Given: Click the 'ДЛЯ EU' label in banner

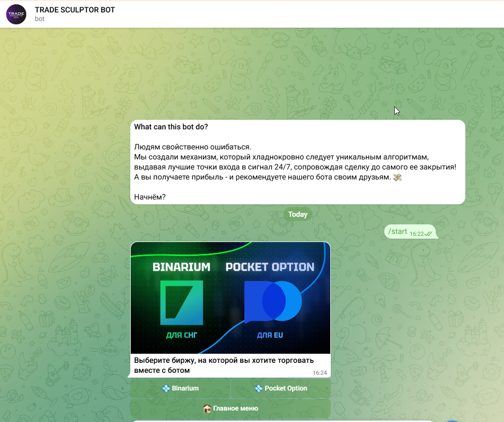Looking at the screenshot, I should (270, 335).
